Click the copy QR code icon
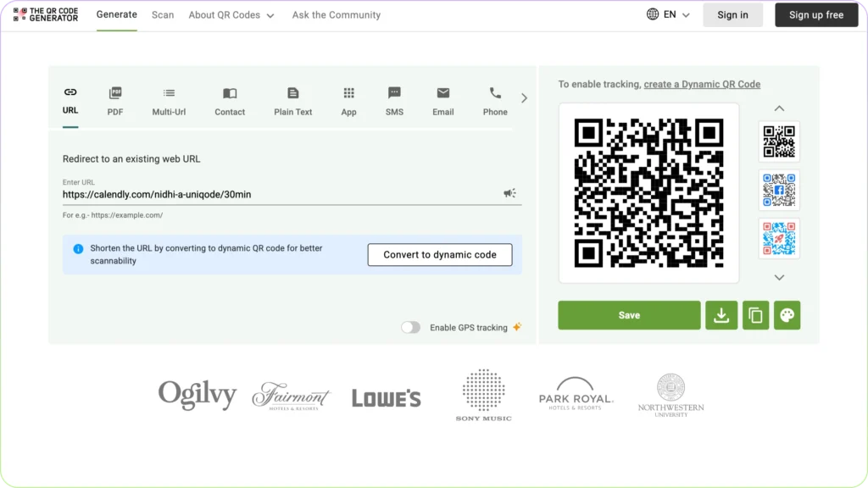The height and width of the screenshot is (488, 868). (754, 314)
